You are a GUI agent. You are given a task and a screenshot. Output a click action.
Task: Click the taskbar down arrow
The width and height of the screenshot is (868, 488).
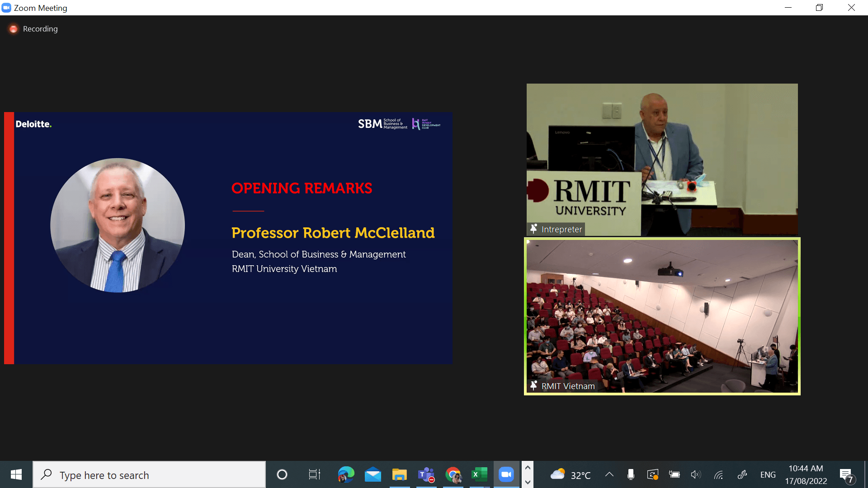tap(528, 482)
